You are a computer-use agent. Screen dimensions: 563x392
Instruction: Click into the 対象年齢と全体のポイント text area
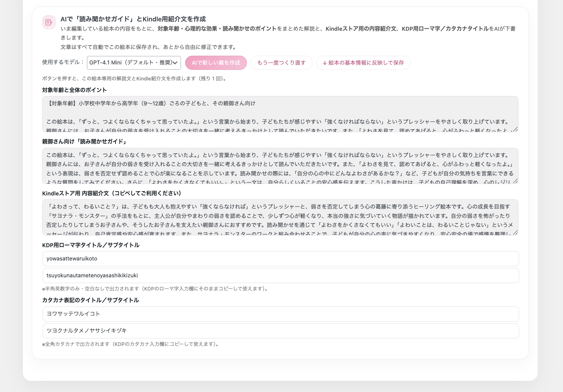tap(280, 114)
